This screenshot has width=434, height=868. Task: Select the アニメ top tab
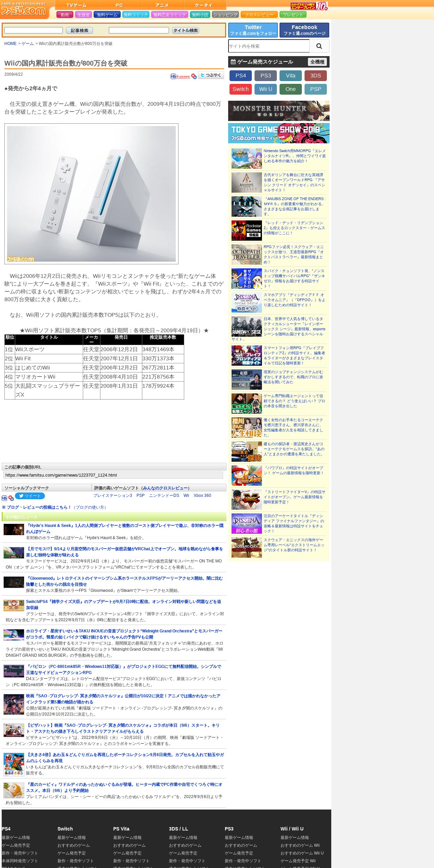click(162, 5)
